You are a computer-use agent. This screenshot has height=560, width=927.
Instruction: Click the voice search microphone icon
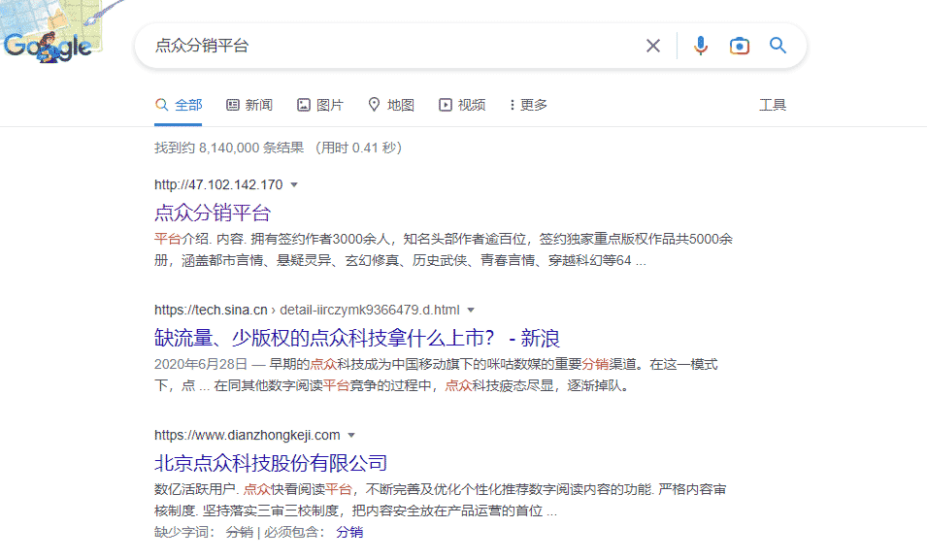(701, 46)
